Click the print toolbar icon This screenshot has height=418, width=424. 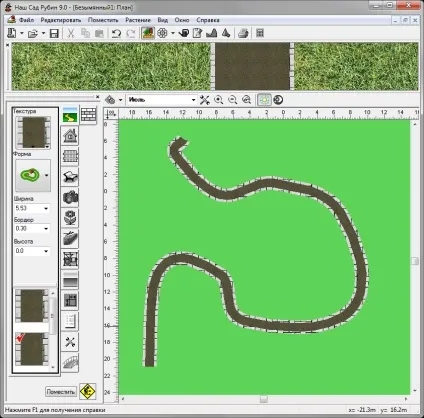pyautogui.click(x=243, y=33)
